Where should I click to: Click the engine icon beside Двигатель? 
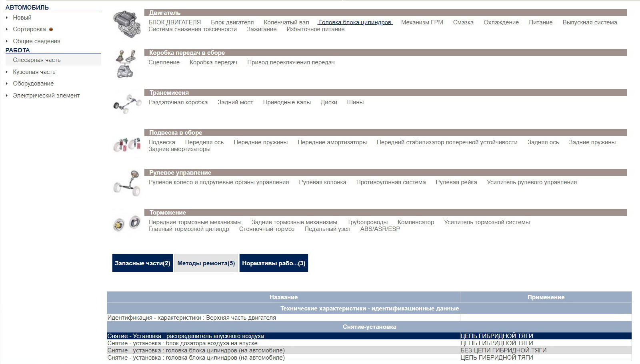click(x=127, y=24)
